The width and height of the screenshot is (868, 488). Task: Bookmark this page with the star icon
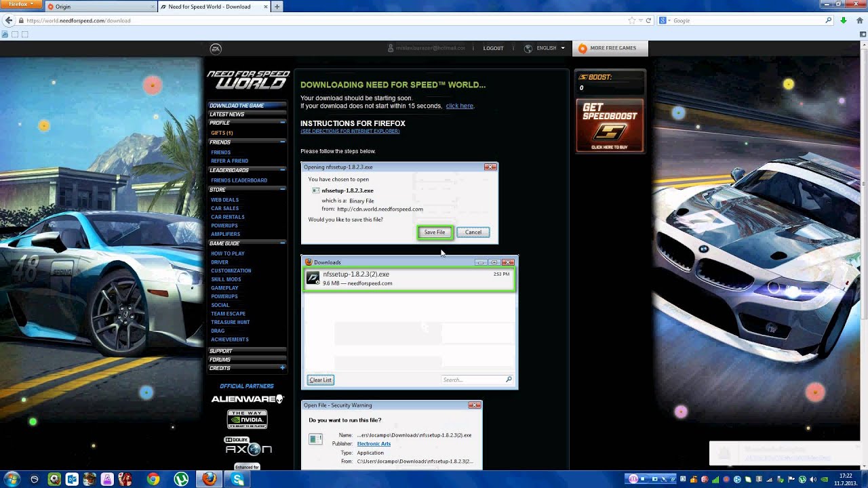632,20
